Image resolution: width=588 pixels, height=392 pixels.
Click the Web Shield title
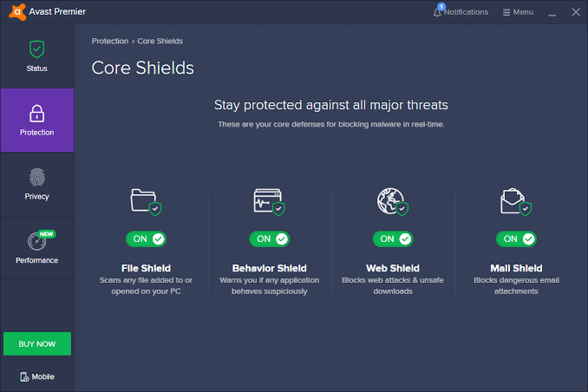[393, 268]
